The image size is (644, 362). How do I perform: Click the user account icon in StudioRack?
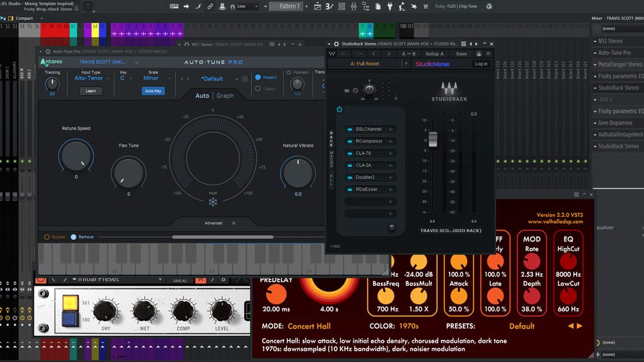pyautogui.click(x=479, y=54)
